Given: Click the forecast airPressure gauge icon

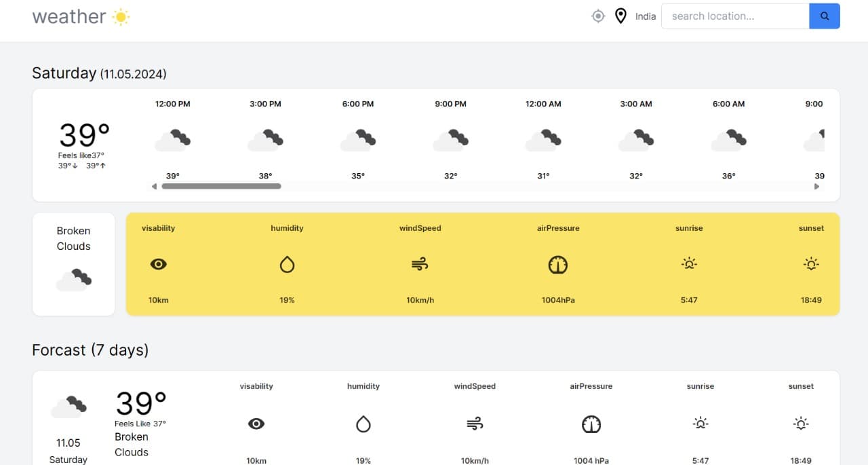Looking at the screenshot, I should [x=591, y=424].
